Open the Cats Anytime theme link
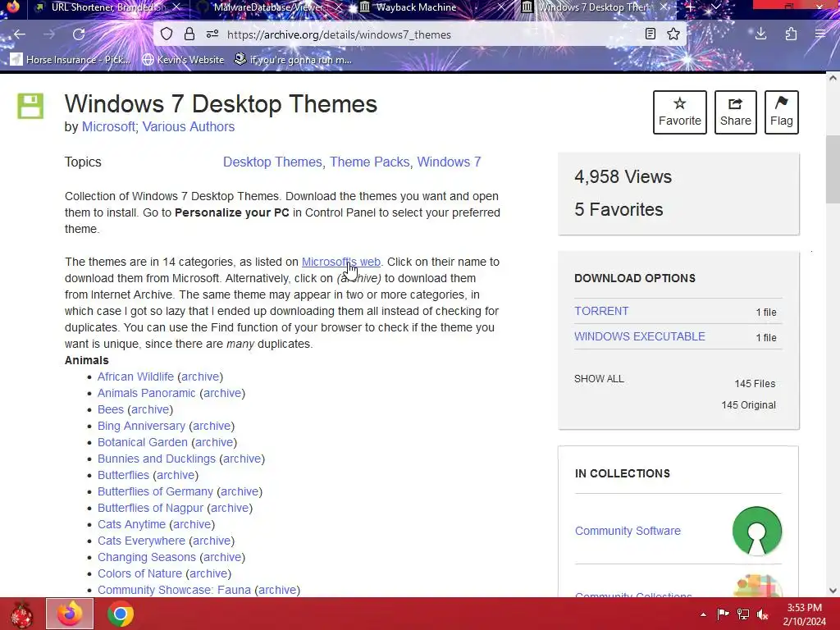The width and height of the screenshot is (840, 630). point(131,524)
